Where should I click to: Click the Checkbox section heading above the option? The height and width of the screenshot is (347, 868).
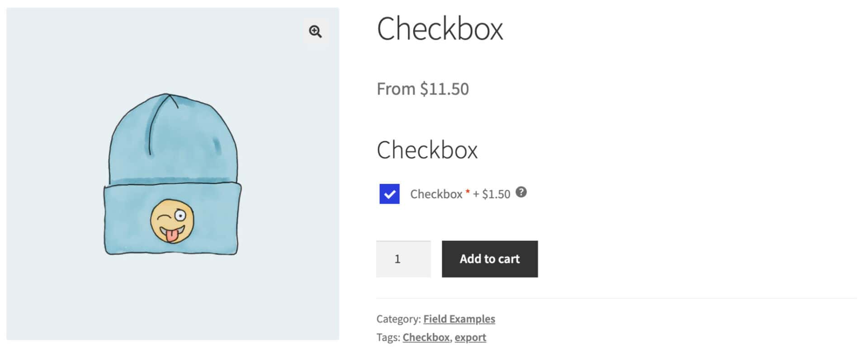(x=428, y=150)
